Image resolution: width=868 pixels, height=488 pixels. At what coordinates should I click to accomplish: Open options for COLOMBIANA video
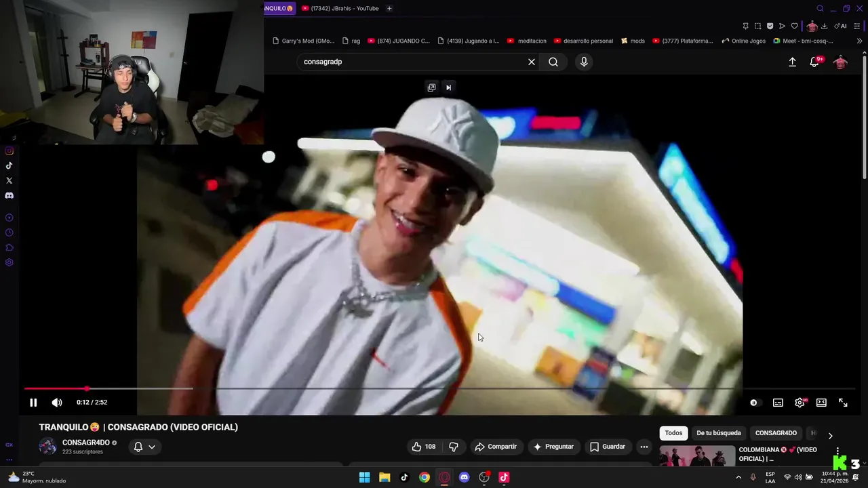click(x=837, y=451)
